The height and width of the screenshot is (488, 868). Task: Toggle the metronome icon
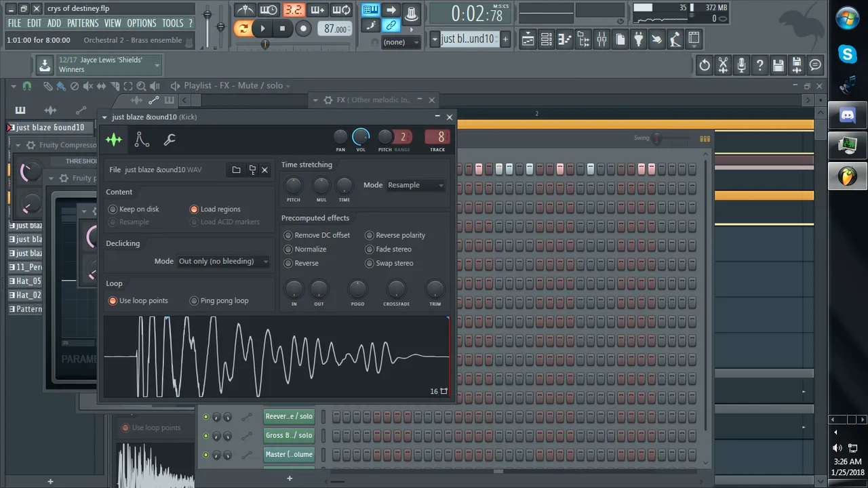click(x=245, y=10)
